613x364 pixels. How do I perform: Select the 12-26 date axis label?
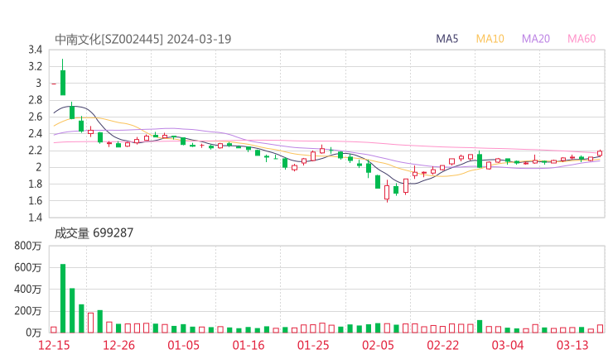pyautogui.click(x=118, y=345)
